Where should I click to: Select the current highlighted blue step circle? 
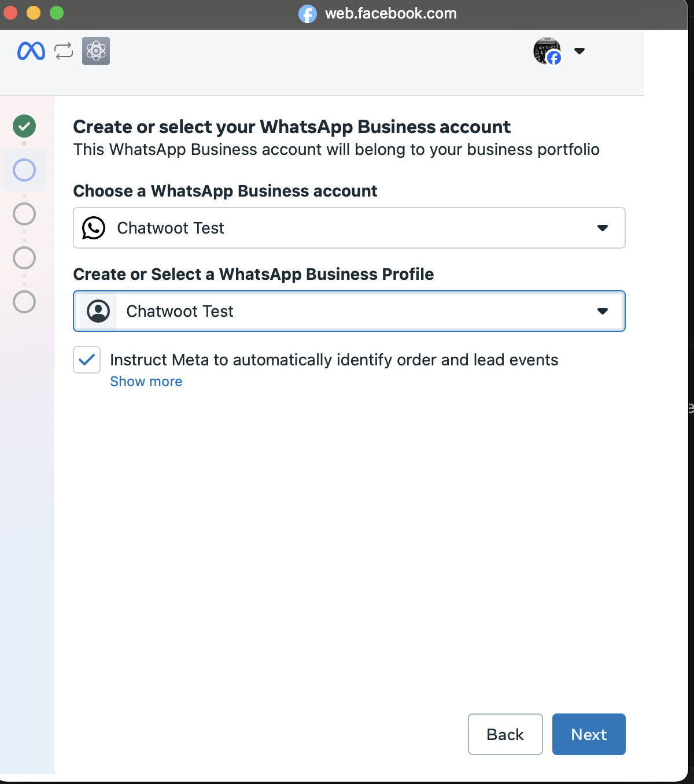pyautogui.click(x=24, y=170)
